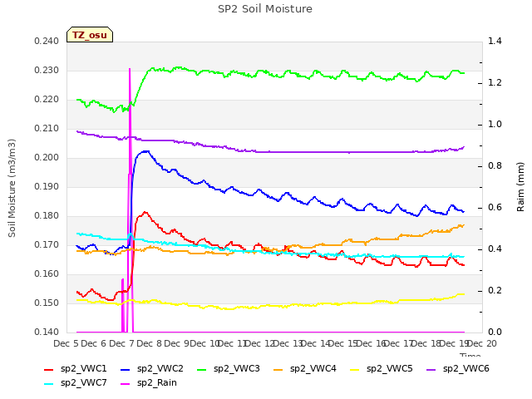Click the blue VWC2 curve peak
Screen dimensions: 532x399
click(145, 151)
